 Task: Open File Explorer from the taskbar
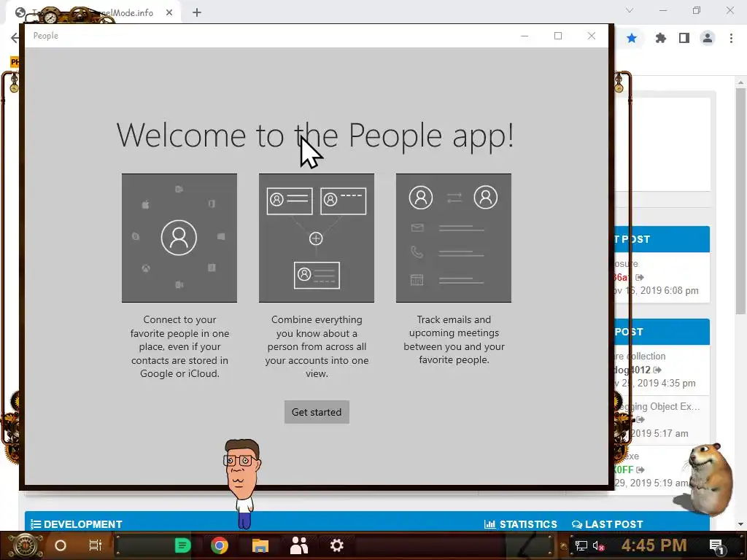click(260, 545)
